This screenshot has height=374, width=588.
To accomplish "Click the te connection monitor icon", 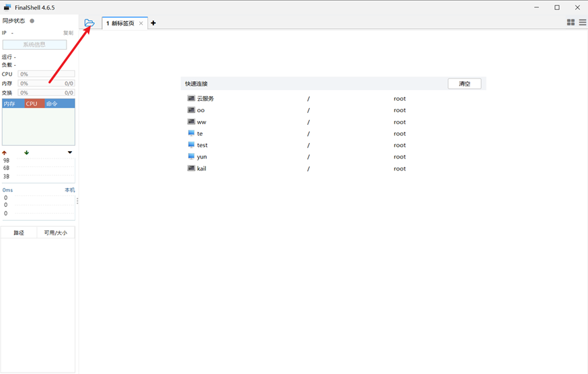I will pyautogui.click(x=191, y=134).
